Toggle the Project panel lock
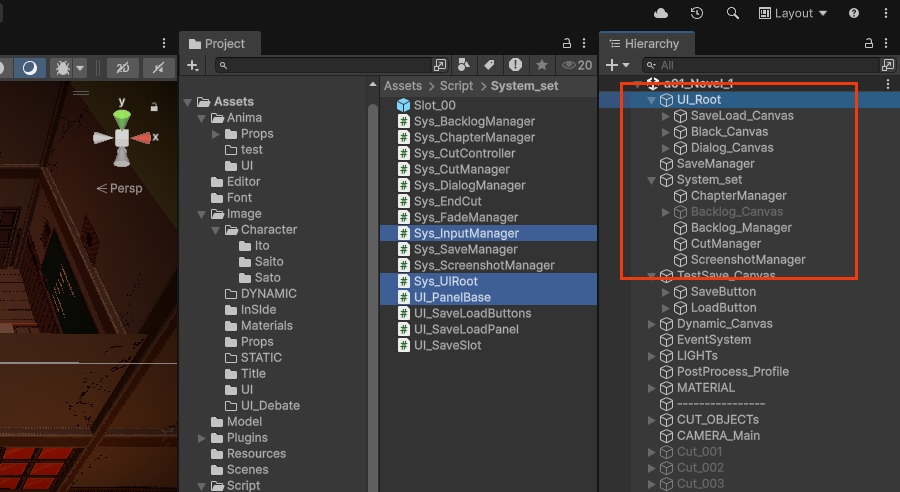 coord(567,43)
